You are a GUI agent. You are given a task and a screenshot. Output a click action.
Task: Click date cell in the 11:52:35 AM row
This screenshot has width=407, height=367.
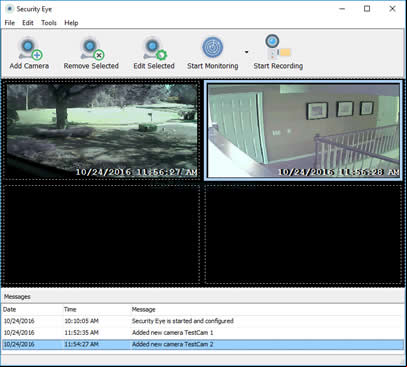pos(19,333)
